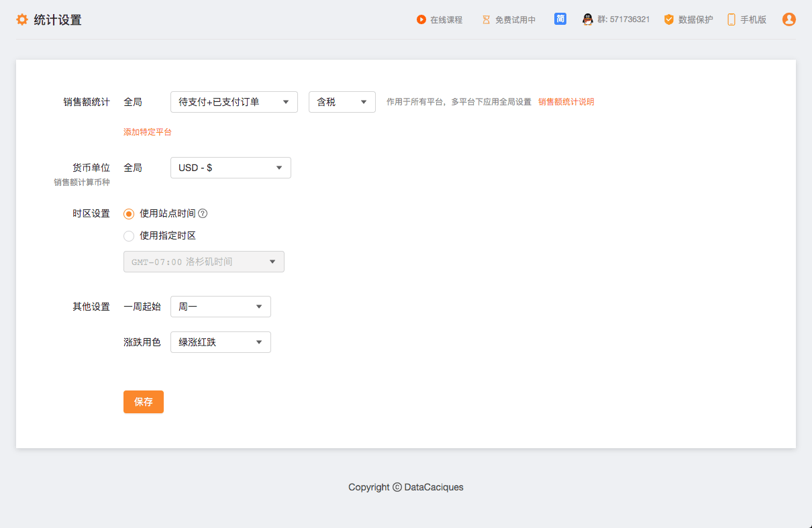Open the 待支付+已支付订单 dropdown
The height and width of the screenshot is (528, 812).
pos(234,102)
